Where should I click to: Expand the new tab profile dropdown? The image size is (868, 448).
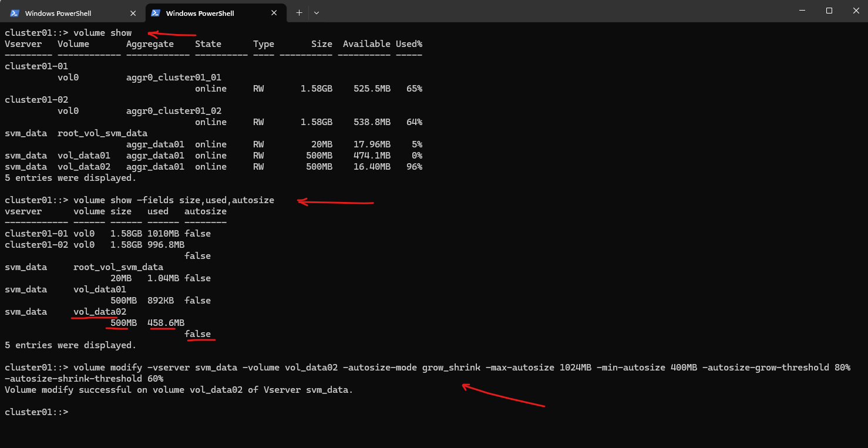317,13
